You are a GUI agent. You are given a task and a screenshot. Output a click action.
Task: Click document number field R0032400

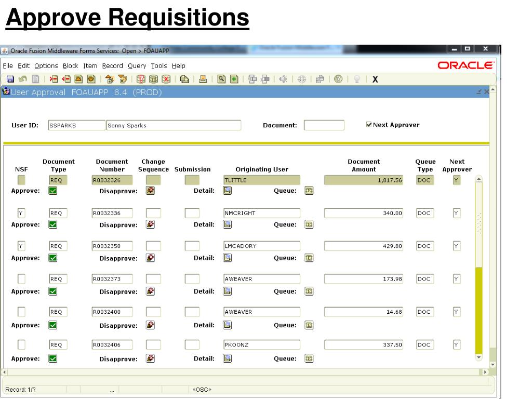112,312
